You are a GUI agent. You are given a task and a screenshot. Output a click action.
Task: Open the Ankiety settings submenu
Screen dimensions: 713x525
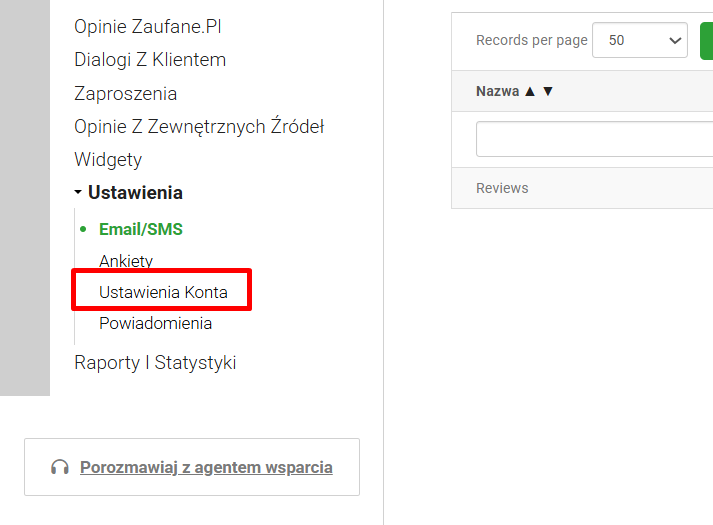[126, 261]
